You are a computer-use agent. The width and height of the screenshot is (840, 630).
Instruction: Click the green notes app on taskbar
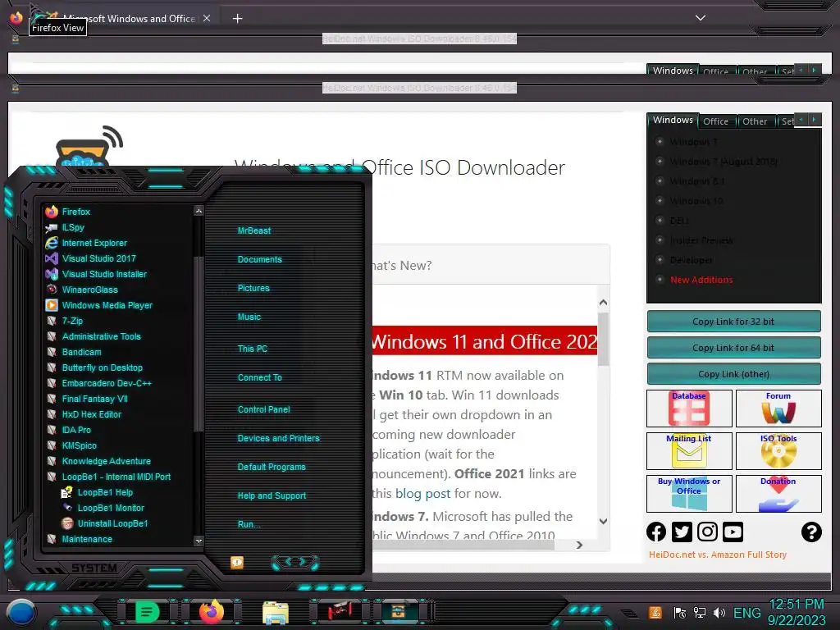click(147, 612)
